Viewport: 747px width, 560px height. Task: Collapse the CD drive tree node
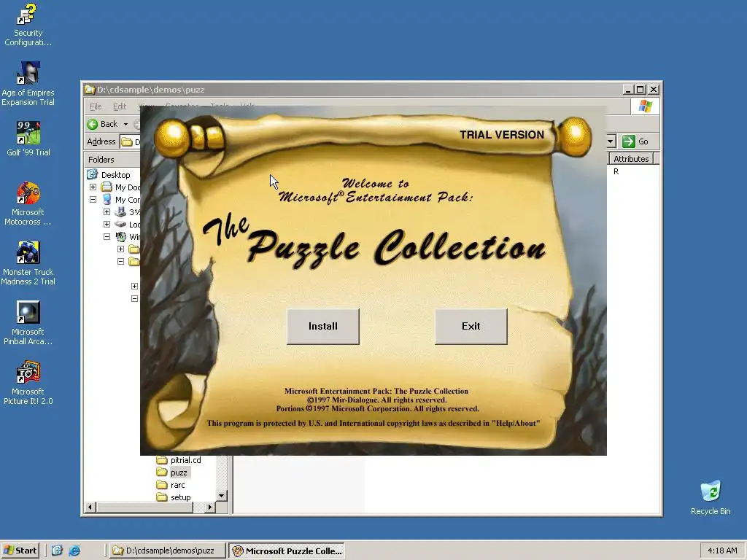107,237
